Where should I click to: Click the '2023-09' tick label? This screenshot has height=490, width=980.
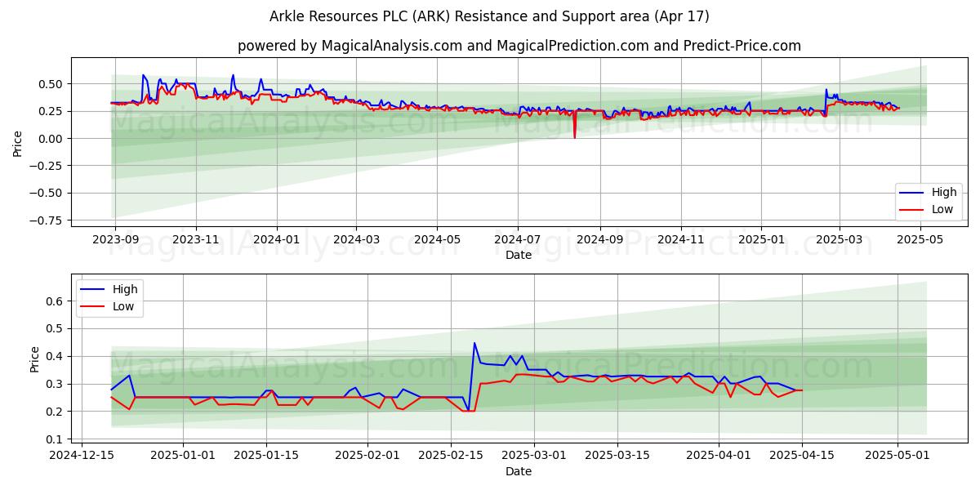(114, 239)
